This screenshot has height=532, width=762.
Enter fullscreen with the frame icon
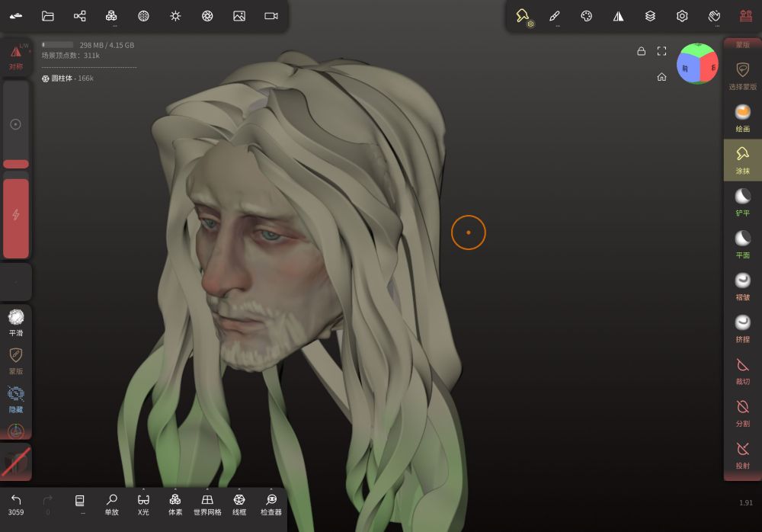(662, 51)
